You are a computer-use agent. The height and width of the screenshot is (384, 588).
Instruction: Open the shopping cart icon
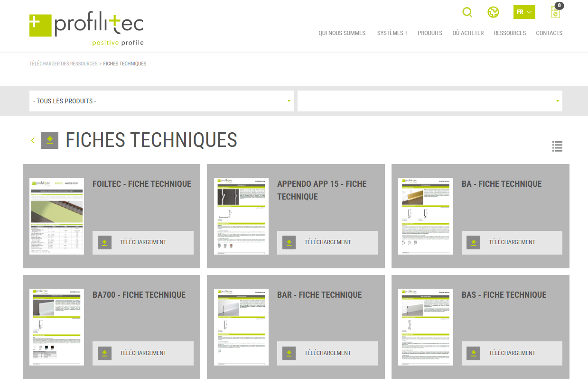pyautogui.click(x=555, y=12)
